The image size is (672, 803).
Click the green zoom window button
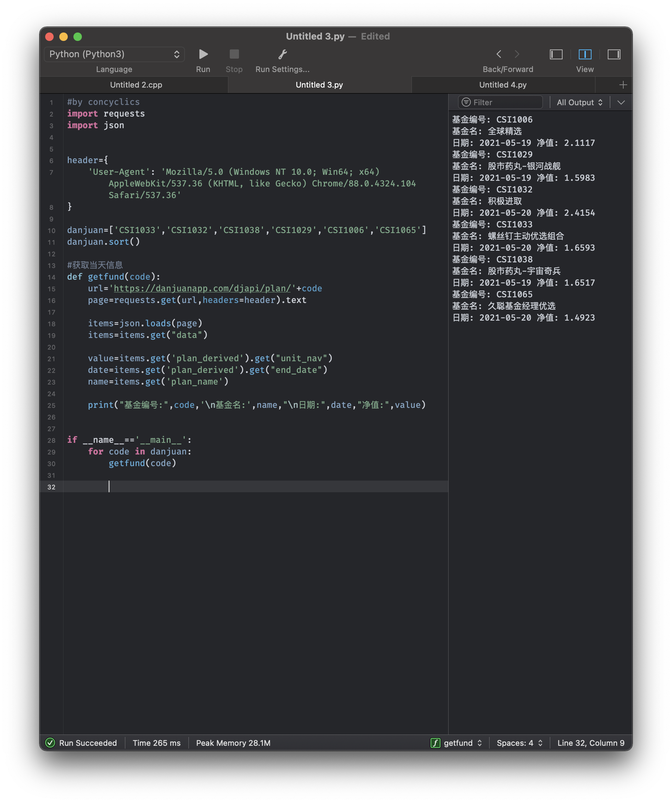(x=78, y=37)
